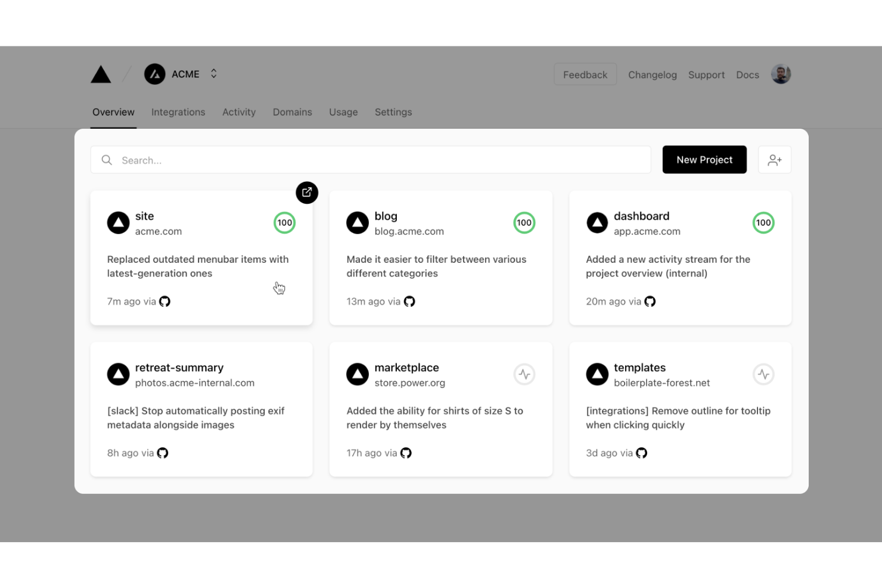Open the profile avatar in the top right
The height and width of the screenshot is (588, 882).
pyautogui.click(x=781, y=74)
